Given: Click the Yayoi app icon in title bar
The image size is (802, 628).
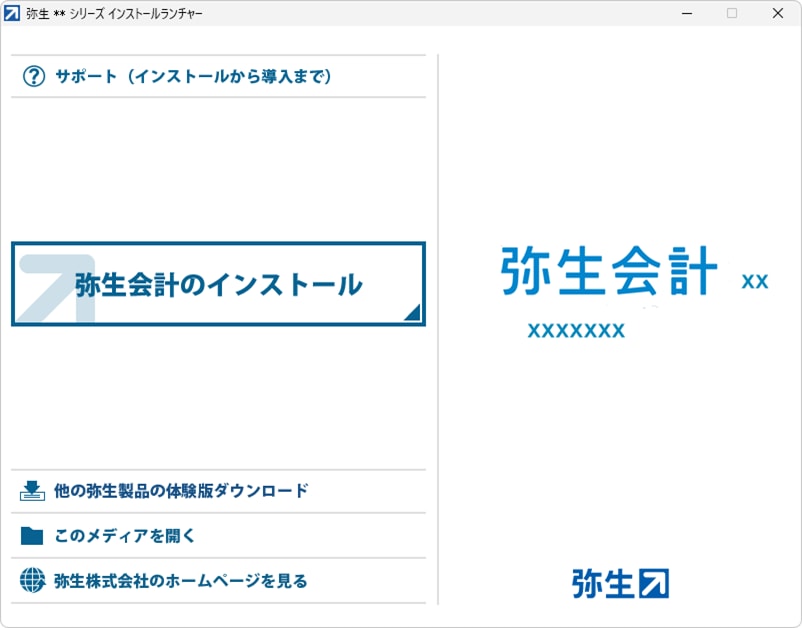Looking at the screenshot, I should [13, 13].
